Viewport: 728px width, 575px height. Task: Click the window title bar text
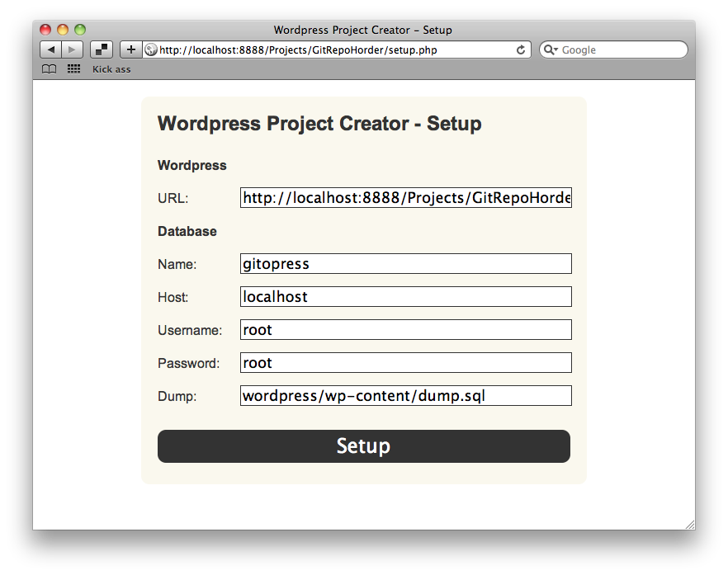coord(362,30)
